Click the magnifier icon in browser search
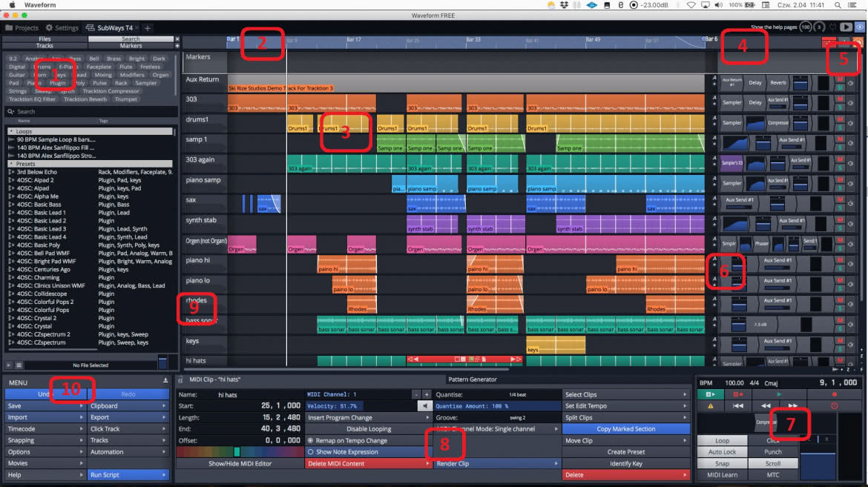Viewport: 868px width, 487px height. (10, 111)
